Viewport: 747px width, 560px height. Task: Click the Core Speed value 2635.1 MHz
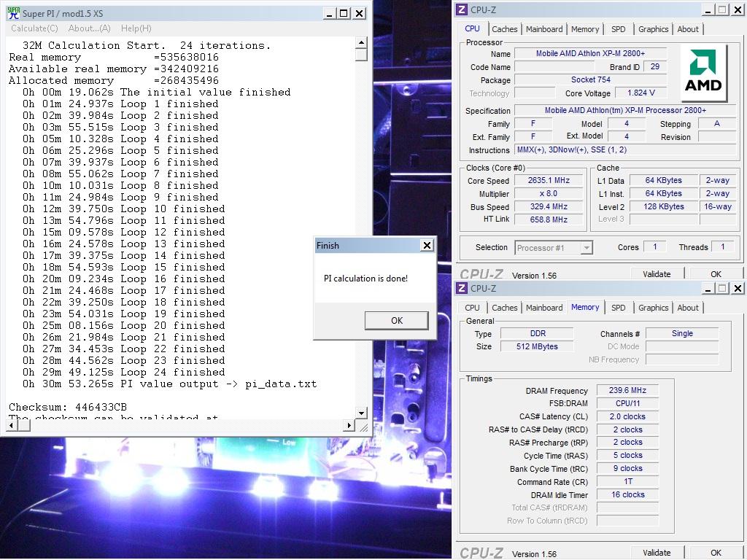pos(549,181)
